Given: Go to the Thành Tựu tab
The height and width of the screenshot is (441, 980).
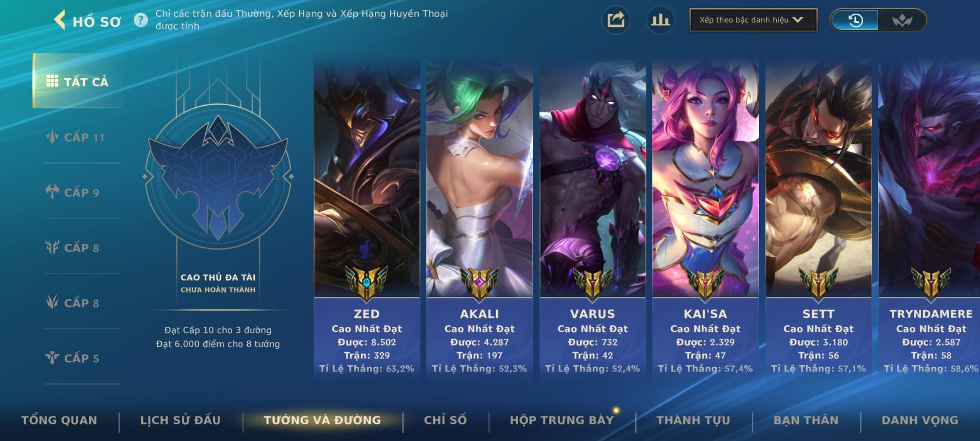Looking at the screenshot, I should coord(693,420).
